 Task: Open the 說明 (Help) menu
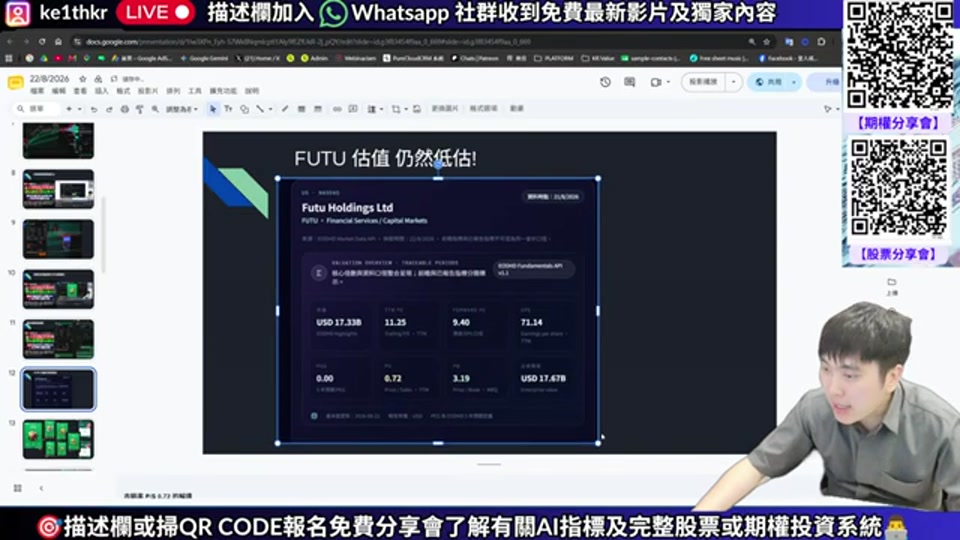pyautogui.click(x=252, y=91)
